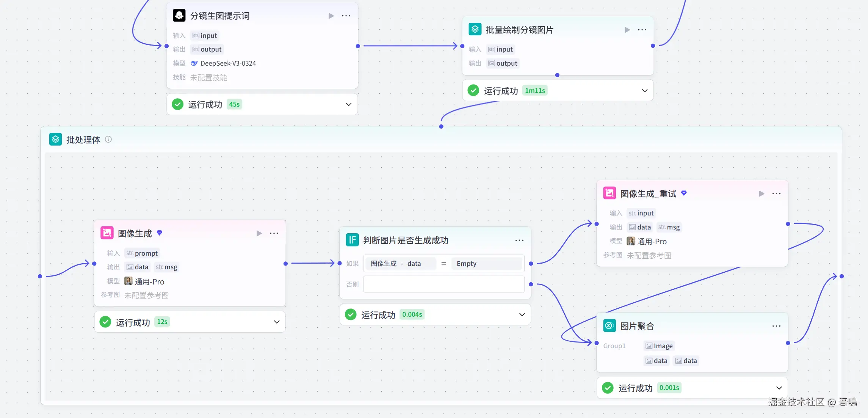Open more options for 图像生成 node
868x418 pixels.
(x=274, y=233)
